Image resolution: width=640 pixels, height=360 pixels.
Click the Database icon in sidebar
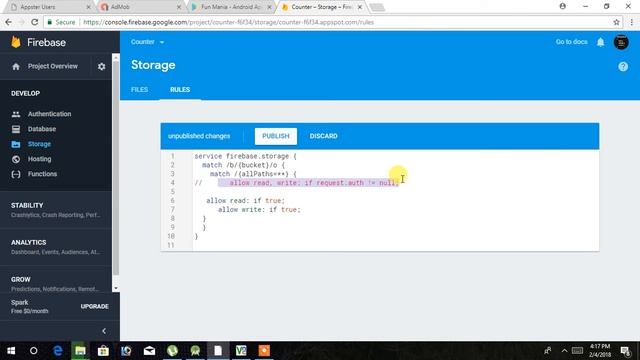click(x=16, y=129)
